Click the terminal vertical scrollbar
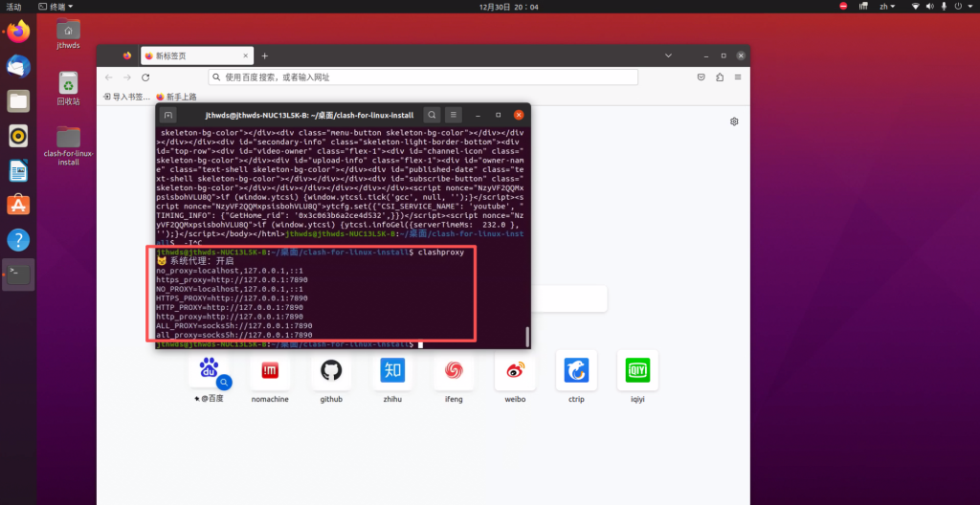 pyautogui.click(x=526, y=337)
